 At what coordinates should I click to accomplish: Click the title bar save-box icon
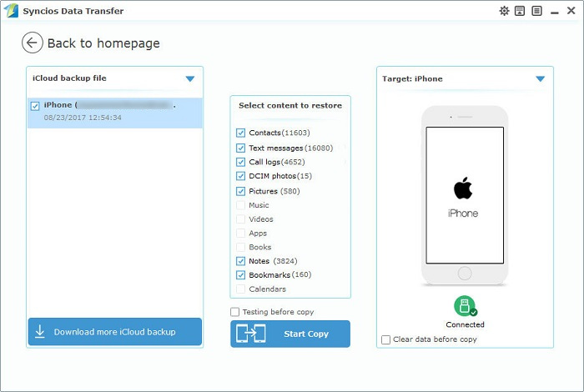click(520, 11)
